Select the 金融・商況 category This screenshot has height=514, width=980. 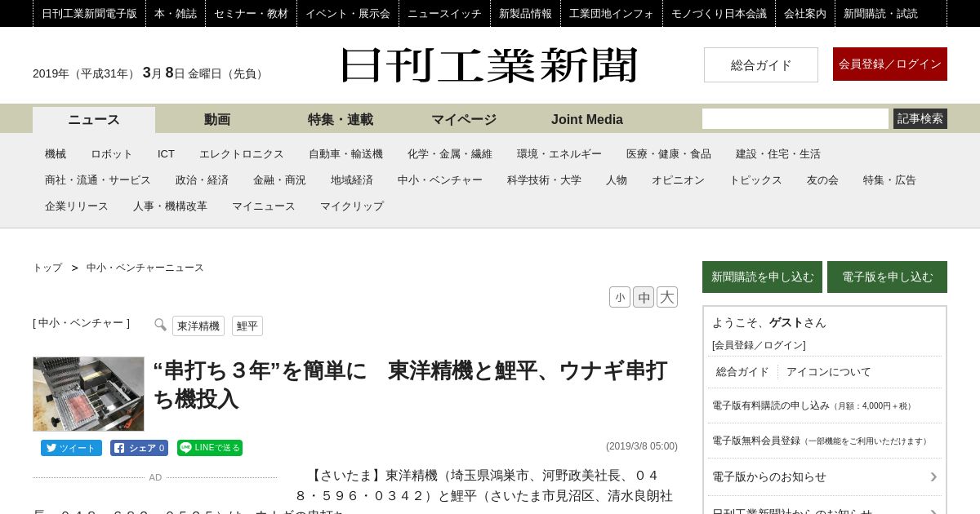coord(279,179)
